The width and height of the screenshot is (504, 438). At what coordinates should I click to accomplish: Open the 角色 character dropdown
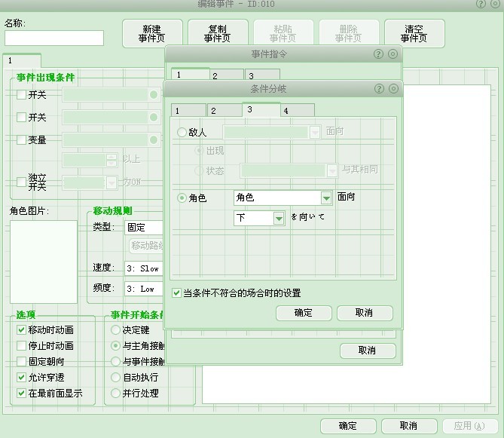pyautogui.click(x=283, y=198)
